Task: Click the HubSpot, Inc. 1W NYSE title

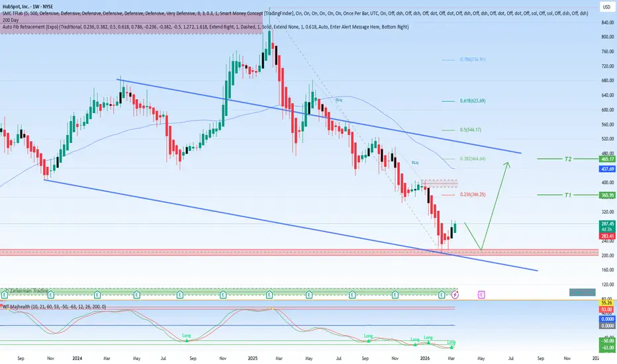Action: (x=28, y=7)
